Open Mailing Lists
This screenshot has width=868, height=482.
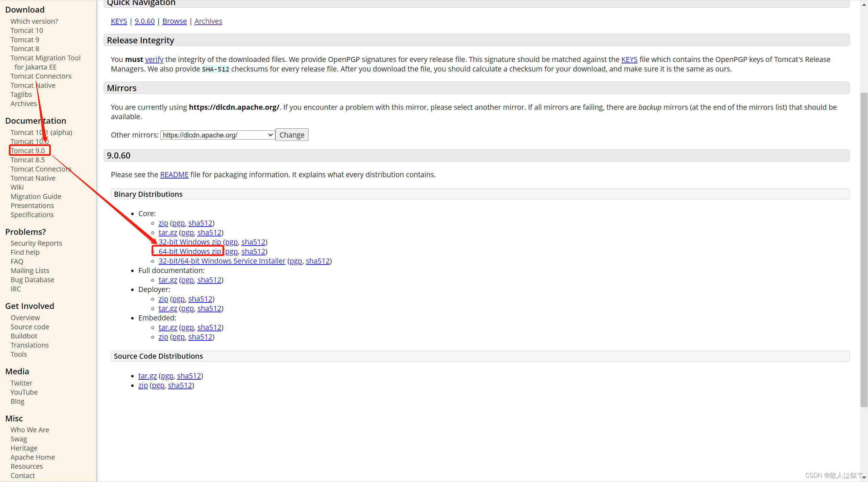pos(30,270)
